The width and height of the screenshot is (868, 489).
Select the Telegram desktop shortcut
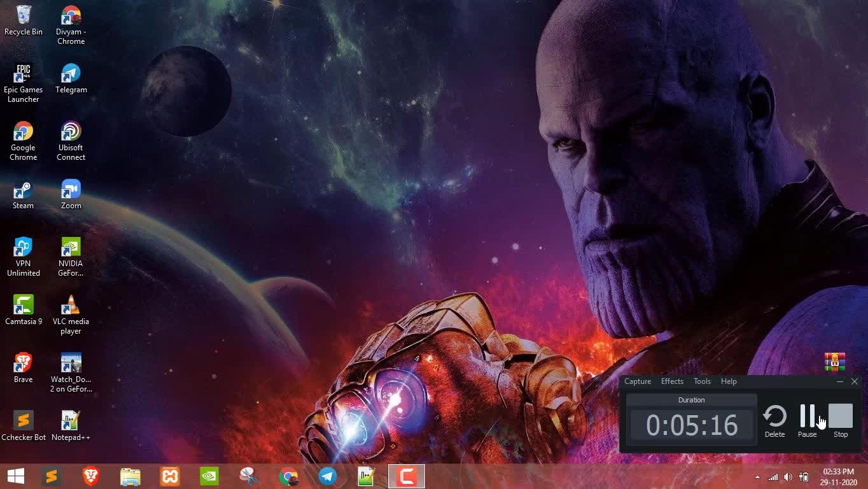click(71, 79)
